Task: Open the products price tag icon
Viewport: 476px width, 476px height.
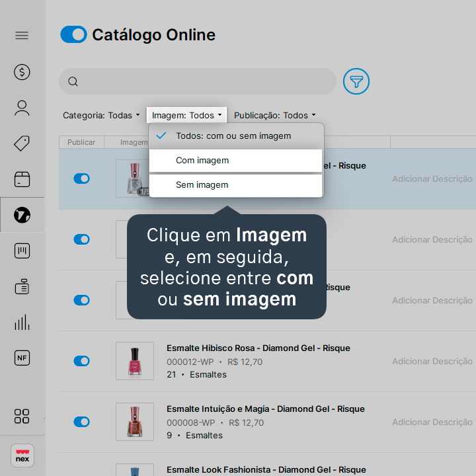Action: click(22, 143)
